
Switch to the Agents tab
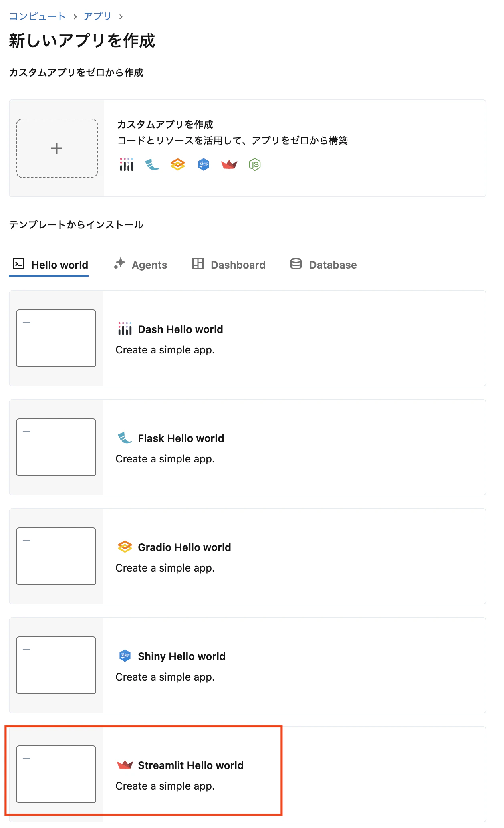[x=140, y=264]
